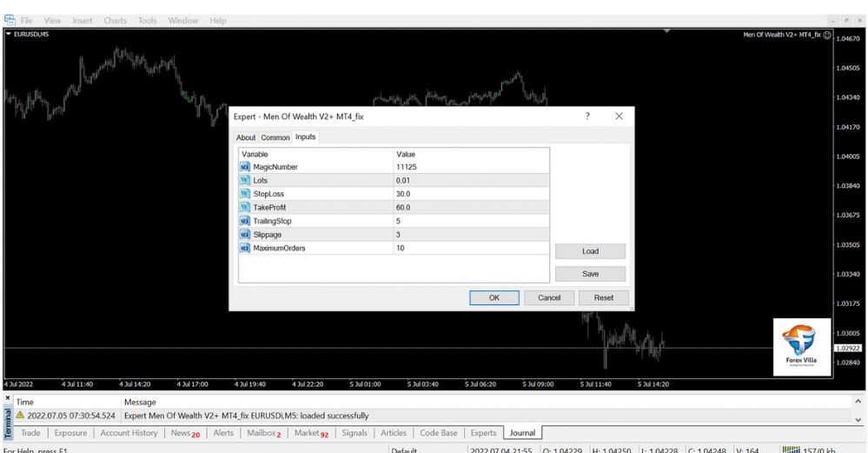
Task: Edit the TrailingStop value 5
Action: [471, 221]
